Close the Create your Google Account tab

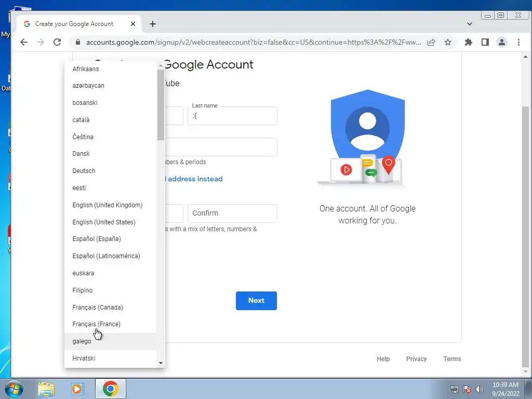coord(133,24)
